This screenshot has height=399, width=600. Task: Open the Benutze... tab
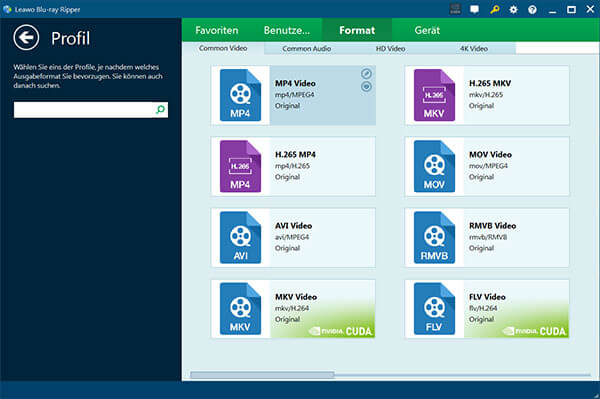[287, 30]
